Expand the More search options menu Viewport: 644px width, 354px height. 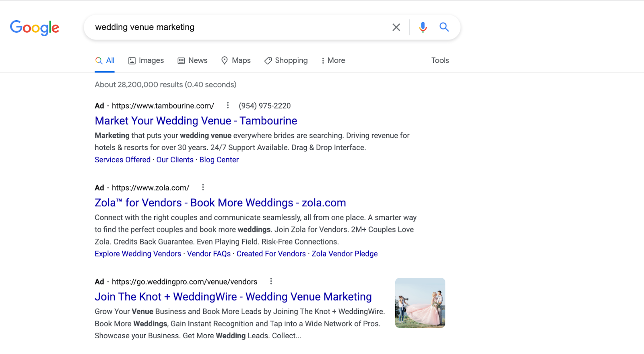tap(333, 60)
